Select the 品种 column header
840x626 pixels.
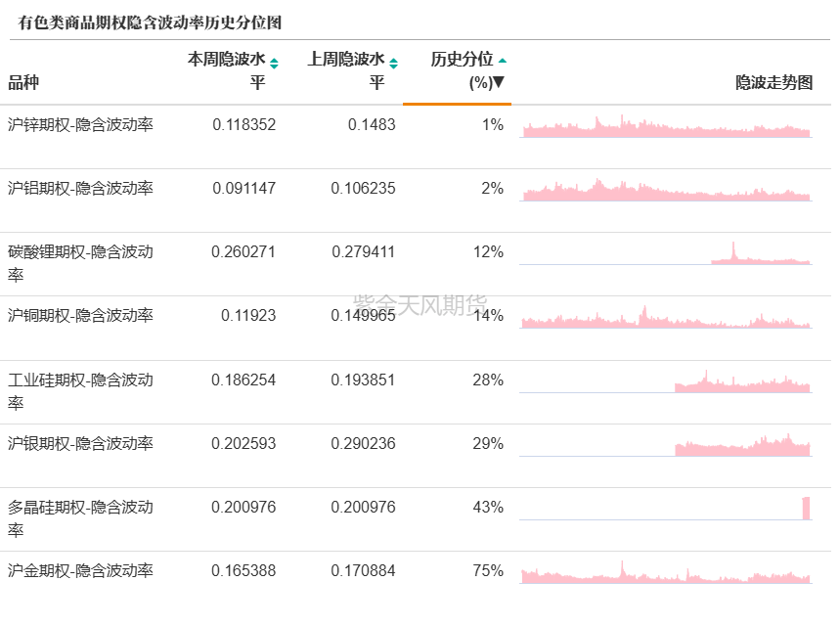[23, 82]
